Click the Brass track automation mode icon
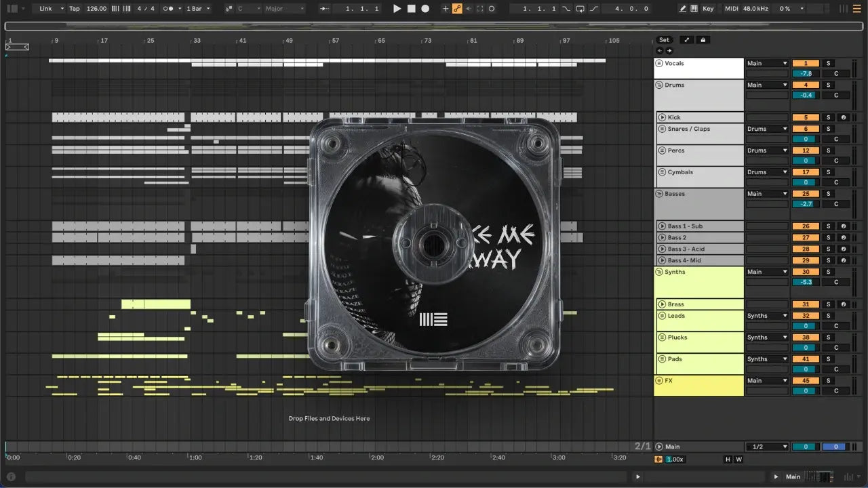The height and width of the screenshot is (488, 868). click(843, 304)
